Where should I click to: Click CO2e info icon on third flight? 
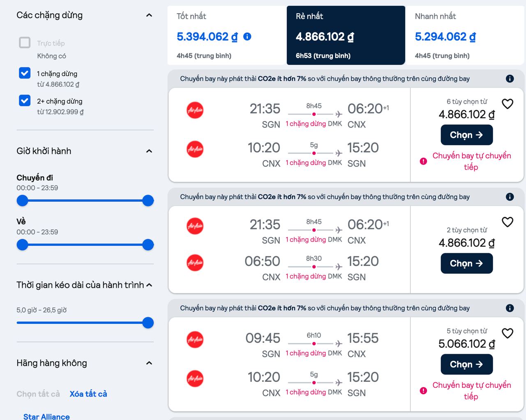pyautogui.click(x=510, y=308)
